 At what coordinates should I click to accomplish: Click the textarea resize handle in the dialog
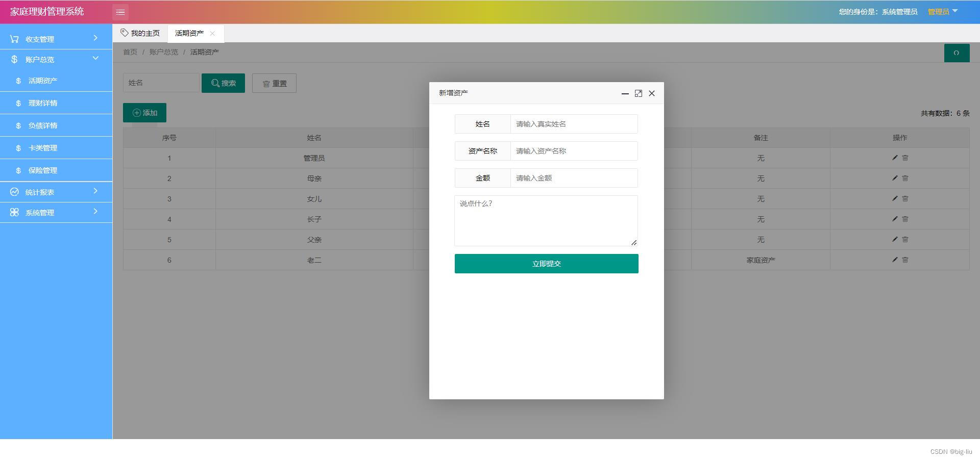(x=634, y=243)
